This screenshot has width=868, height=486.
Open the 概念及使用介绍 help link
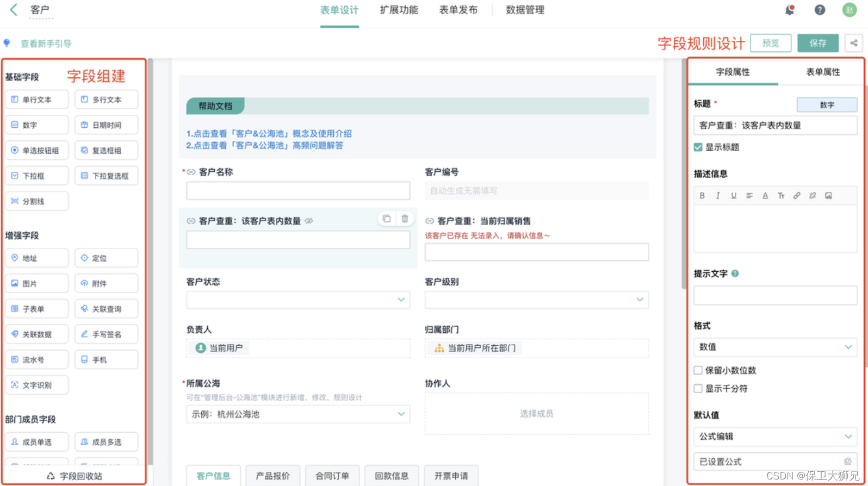click(269, 134)
